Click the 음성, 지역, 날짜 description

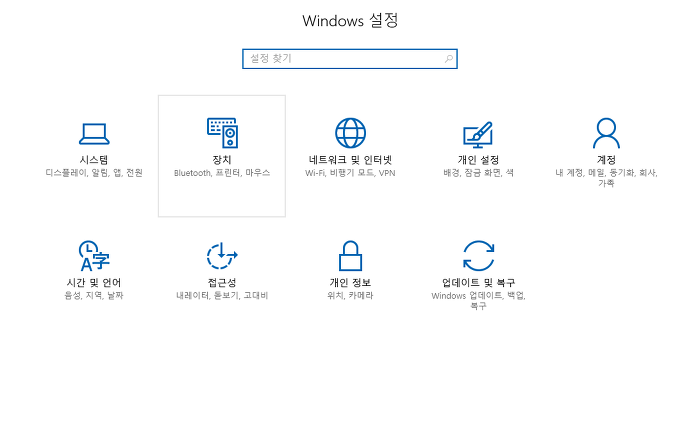coord(94,295)
